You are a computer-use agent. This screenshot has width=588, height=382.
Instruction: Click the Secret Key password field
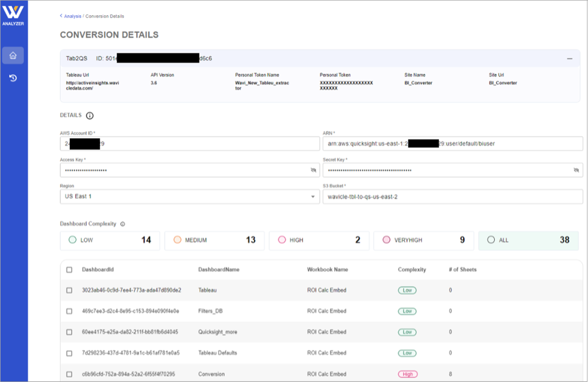452,170
